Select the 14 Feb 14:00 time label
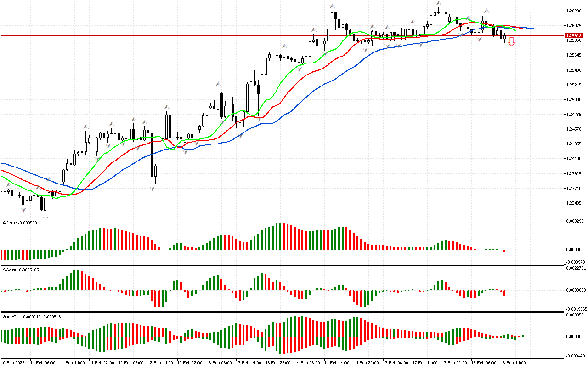 (337, 362)
